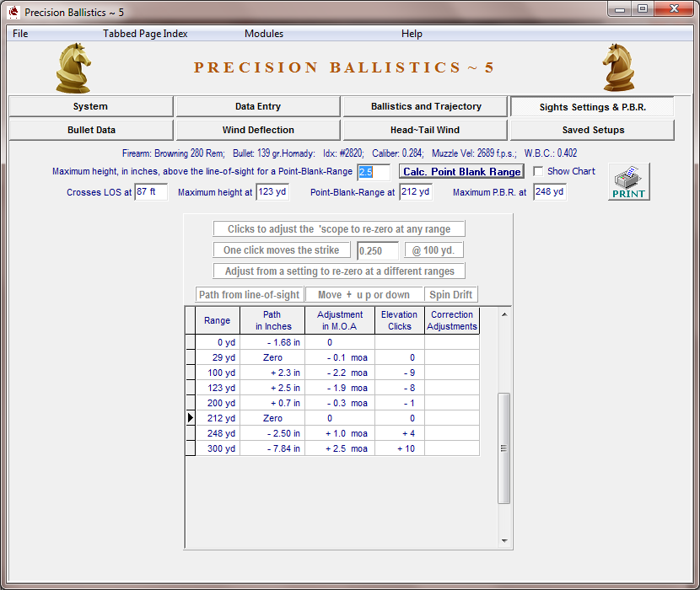Click the right gold chess knight logo
Screen dimensions: 700x590
coord(618,67)
